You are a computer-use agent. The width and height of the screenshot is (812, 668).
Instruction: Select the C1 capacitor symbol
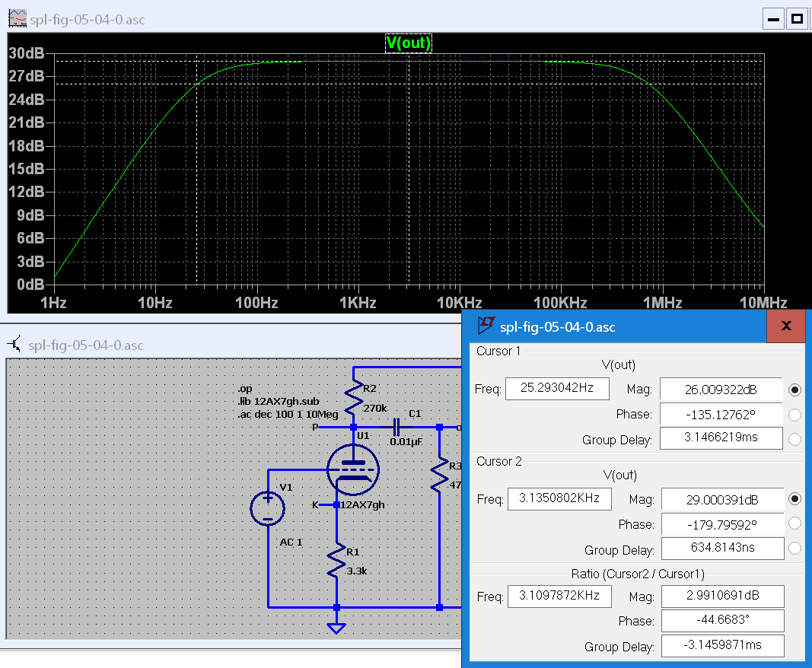[396, 427]
